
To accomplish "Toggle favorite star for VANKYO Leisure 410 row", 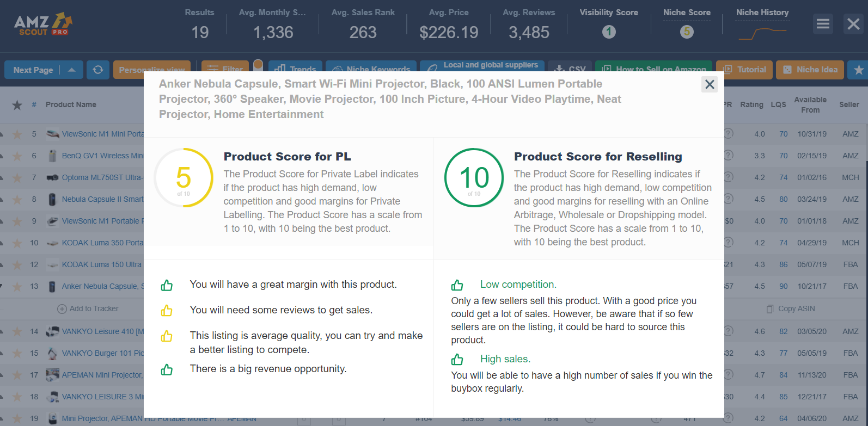I will point(17,332).
